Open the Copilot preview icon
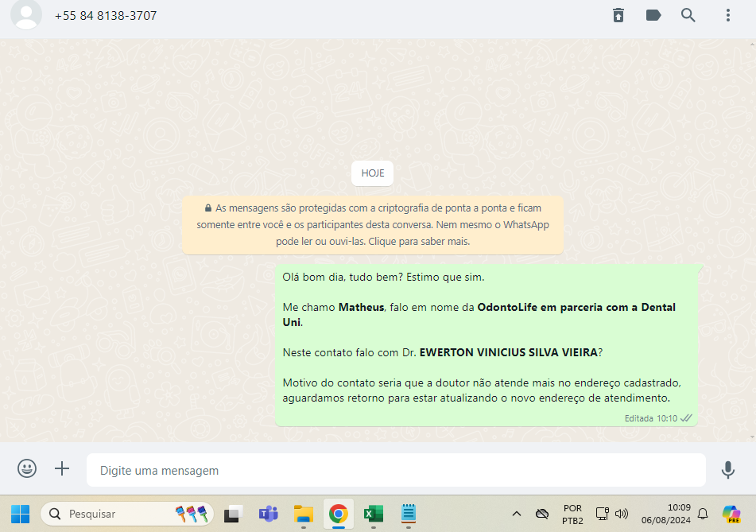 [731, 515]
